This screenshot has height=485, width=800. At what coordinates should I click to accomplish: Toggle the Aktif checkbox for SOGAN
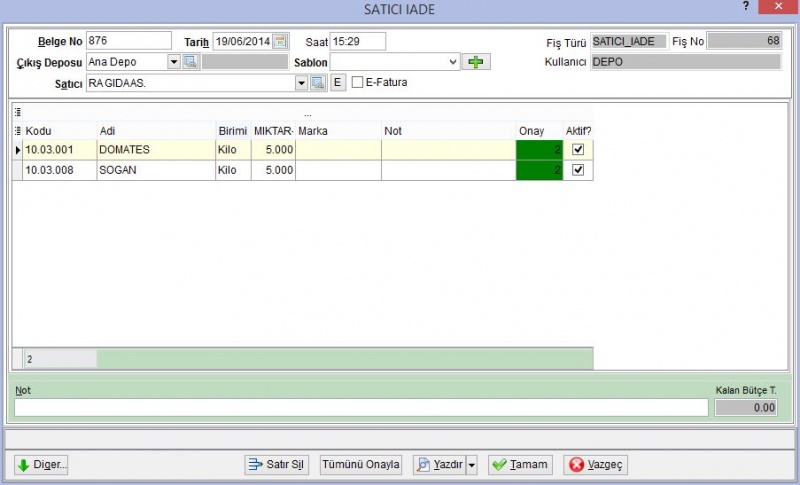coord(578,170)
